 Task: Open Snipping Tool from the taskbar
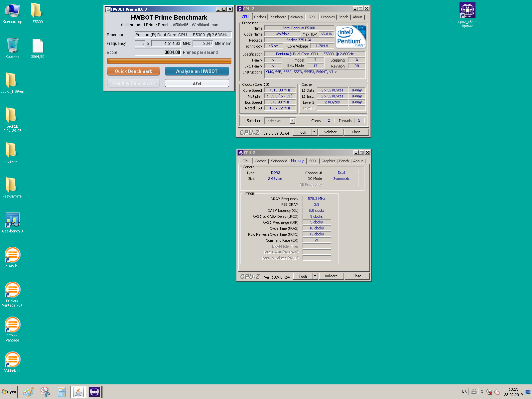pos(45,392)
